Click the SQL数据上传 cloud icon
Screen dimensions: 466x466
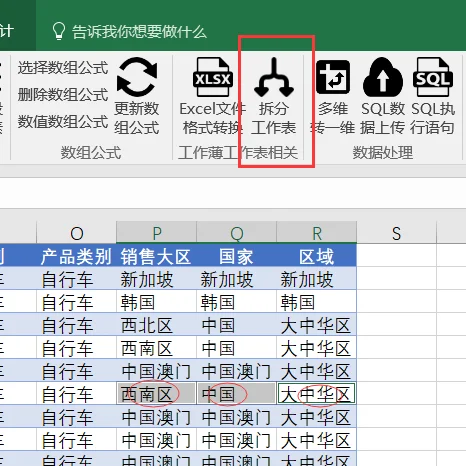point(383,77)
